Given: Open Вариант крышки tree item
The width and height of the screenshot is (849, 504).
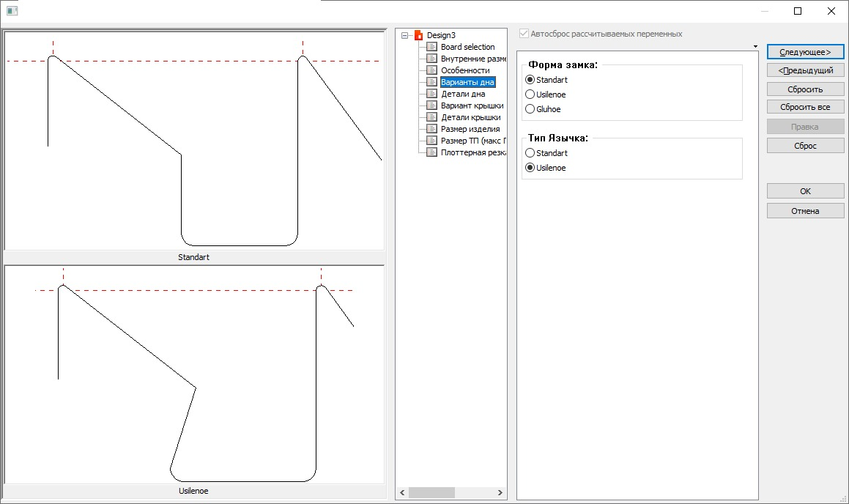Looking at the screenshot, I should coord(472,105).
